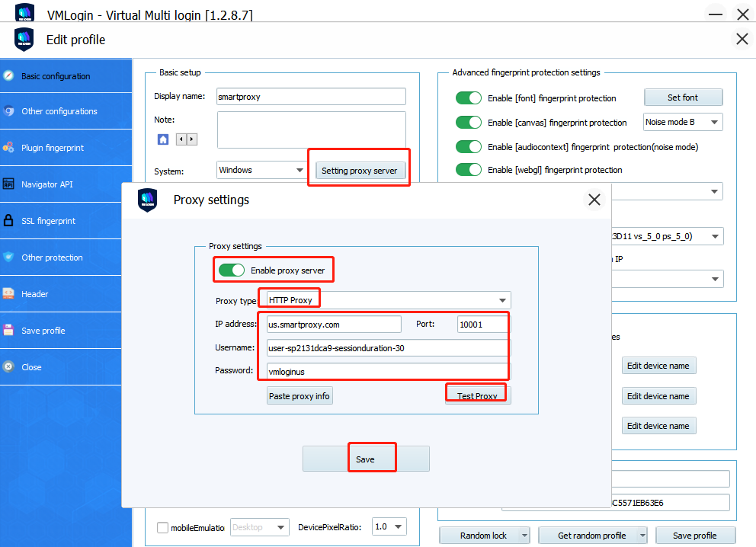Click the HTML icon beside Header
The width and height of the screenshot is (756, 547).
pos(8,293)
